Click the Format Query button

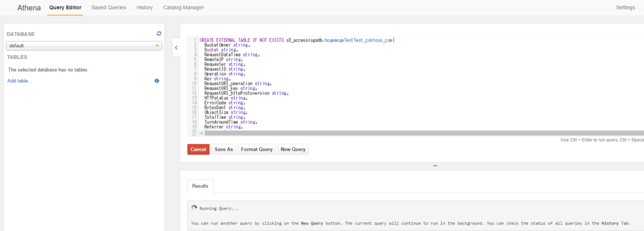click(257, 149)
